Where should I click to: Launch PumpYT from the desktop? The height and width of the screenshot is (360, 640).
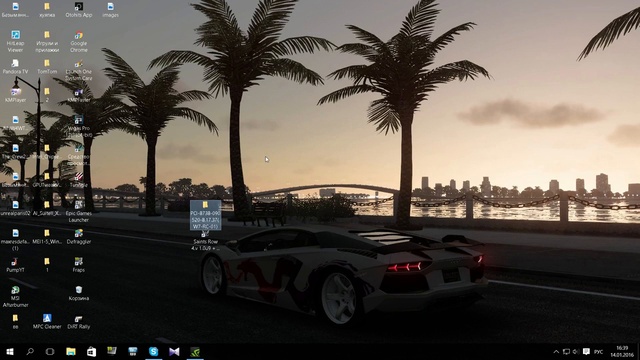click(x=15, y=265)
